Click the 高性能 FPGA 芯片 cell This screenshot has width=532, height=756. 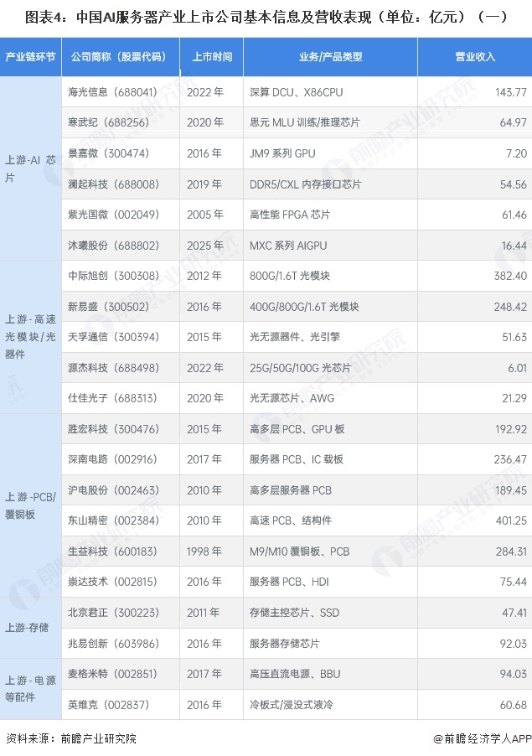click(x=331, y=215)
